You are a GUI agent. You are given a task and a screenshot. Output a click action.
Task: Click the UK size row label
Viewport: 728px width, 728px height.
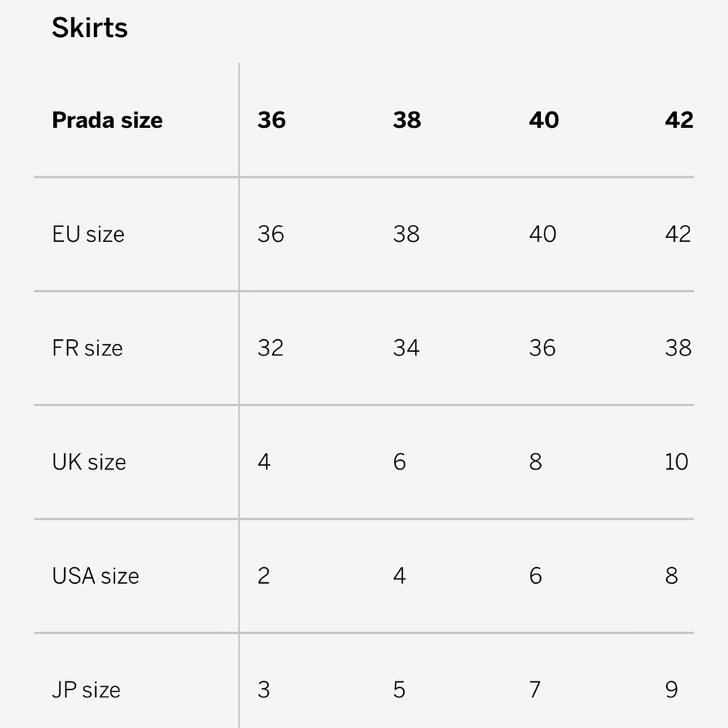(x=89, y=462)
